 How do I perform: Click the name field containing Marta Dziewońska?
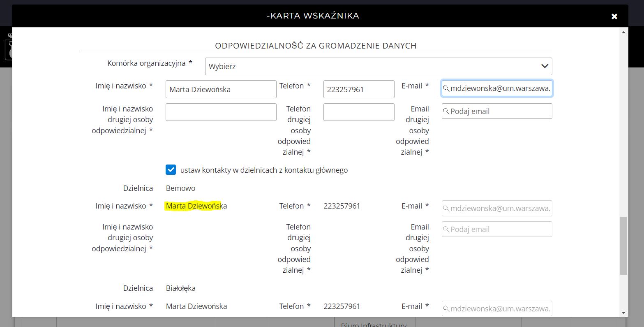[x=221, y=89]
